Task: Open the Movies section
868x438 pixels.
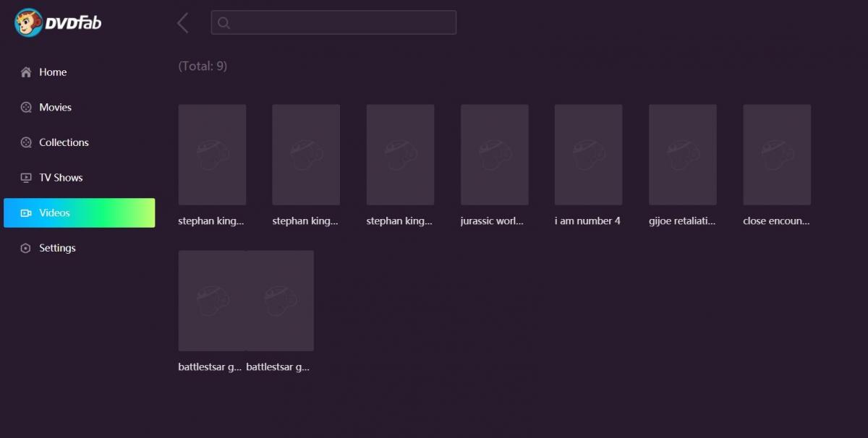Action: (79, 107)
